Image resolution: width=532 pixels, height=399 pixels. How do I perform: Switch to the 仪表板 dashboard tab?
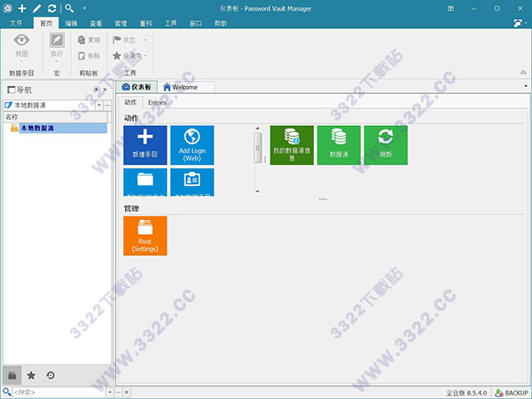(137, 87)
